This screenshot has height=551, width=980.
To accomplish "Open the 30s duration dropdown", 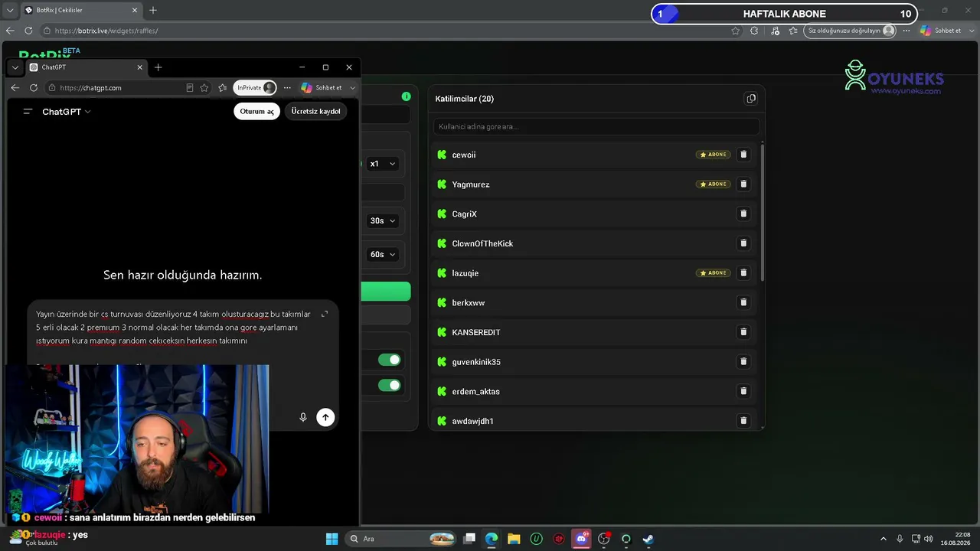I will pos(383,220).
